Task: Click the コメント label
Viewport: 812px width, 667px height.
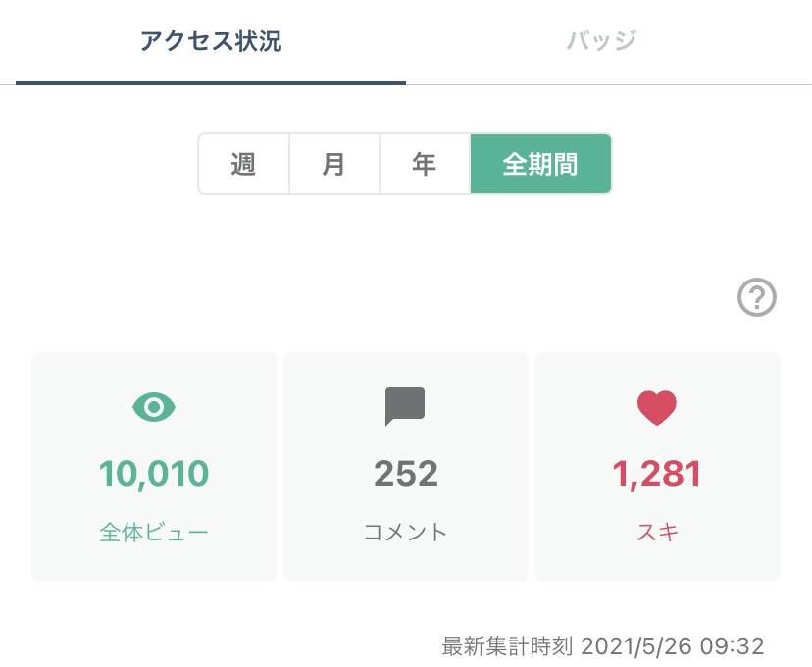Action: pos(405,533)
